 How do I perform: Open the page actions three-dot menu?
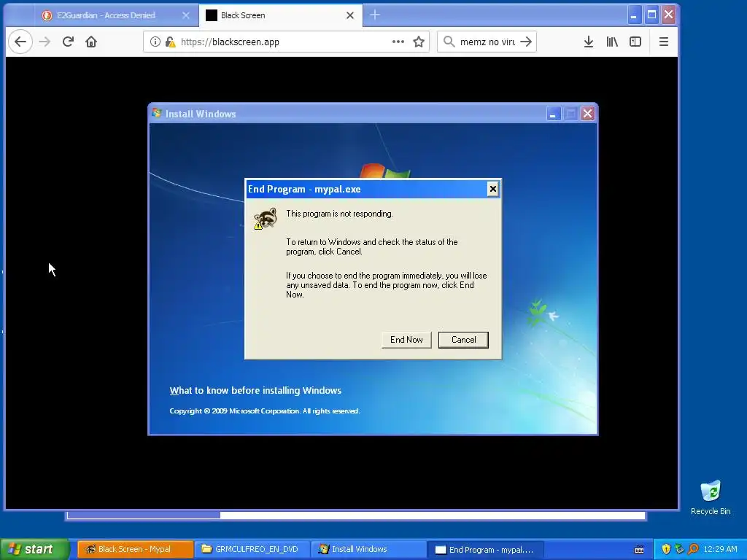tap(398, 42)
